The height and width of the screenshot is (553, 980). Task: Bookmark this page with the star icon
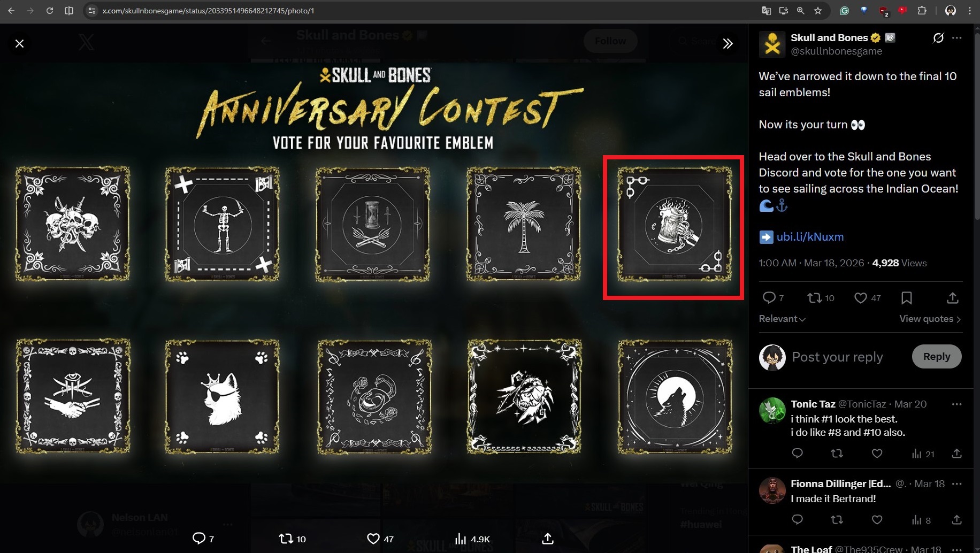point(818,11)
